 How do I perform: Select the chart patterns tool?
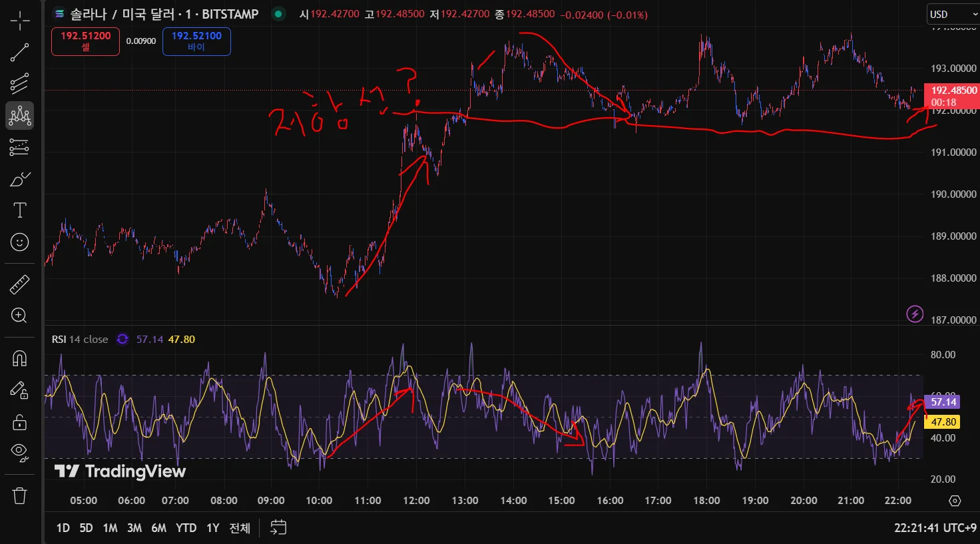tap(20, 116)
